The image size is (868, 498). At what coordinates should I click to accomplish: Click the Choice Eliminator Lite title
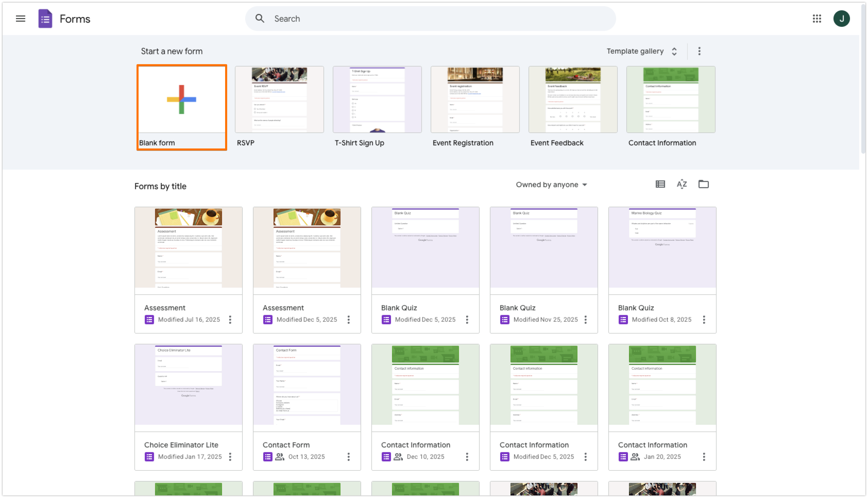pyautogui.click(x=181, y=445)
